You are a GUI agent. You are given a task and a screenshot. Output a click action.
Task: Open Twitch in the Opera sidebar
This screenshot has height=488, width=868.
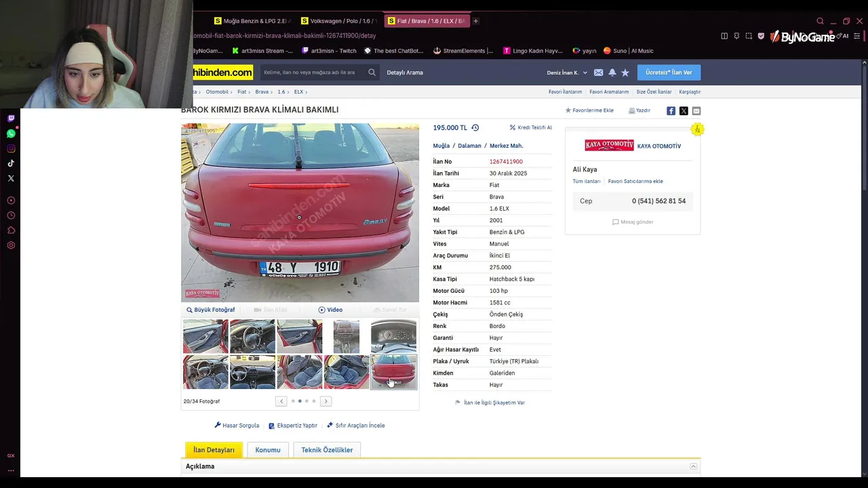click(11, 119)
